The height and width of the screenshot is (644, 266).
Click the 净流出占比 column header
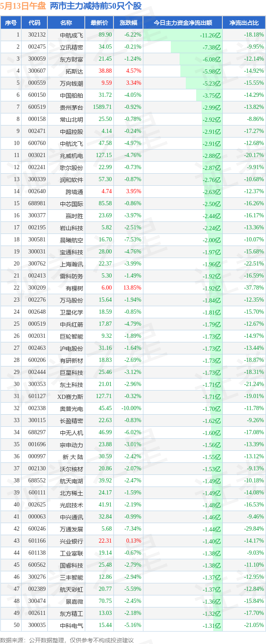tap(244, 23)
